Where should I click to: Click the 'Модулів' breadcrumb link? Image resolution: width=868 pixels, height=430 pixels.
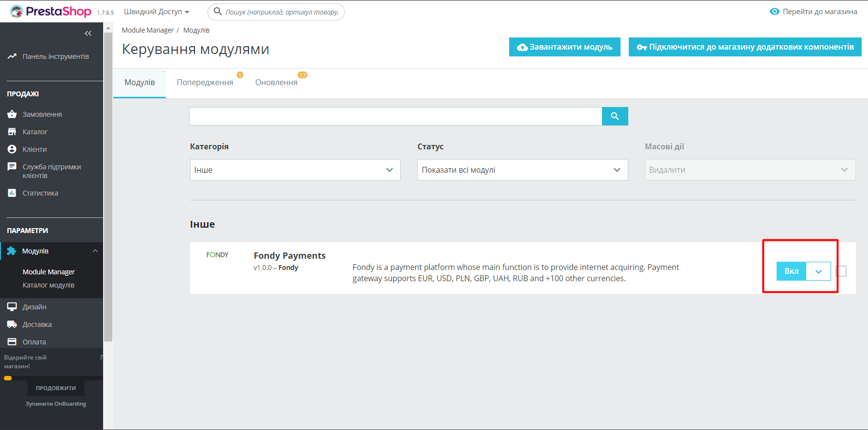coord(196,30)
